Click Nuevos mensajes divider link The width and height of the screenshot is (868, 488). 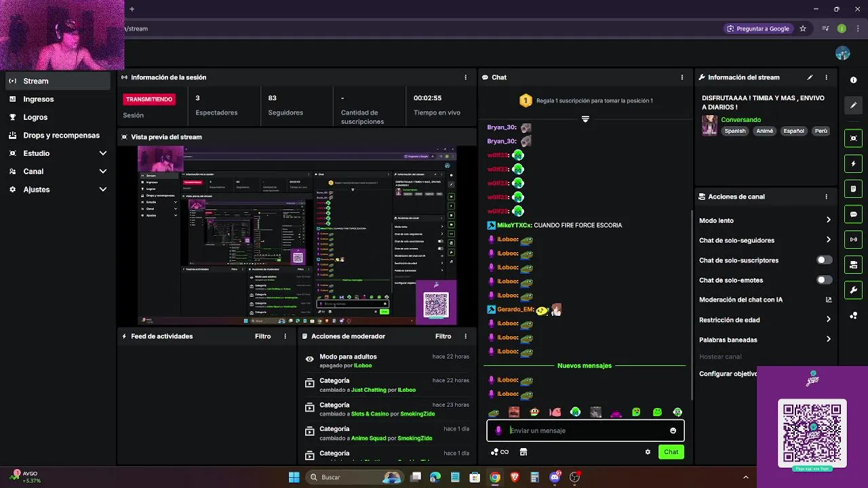click(585, 366)
